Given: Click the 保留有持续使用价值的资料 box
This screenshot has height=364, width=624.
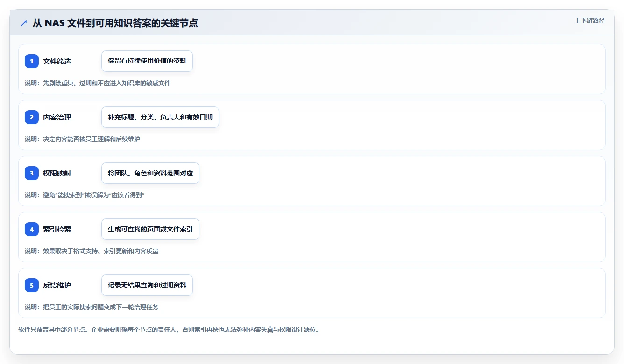Looking at the screenshot, I should [x=147, y=61].
